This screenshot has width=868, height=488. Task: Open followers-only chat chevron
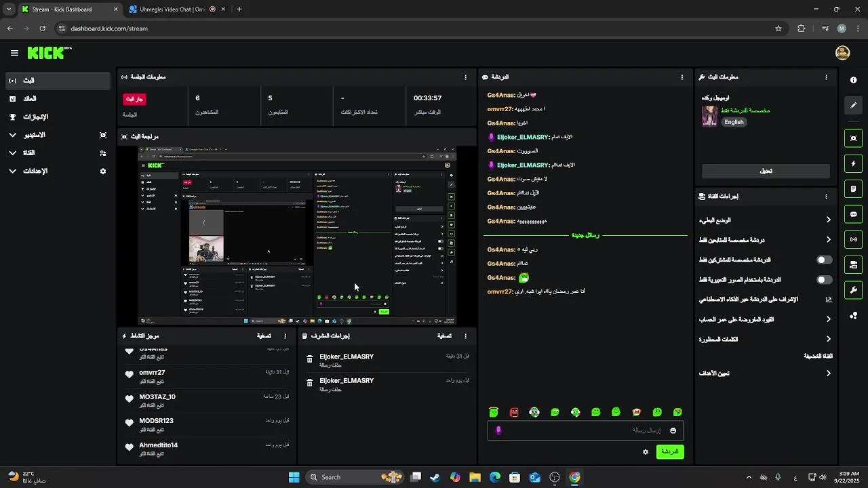[828, 239]
